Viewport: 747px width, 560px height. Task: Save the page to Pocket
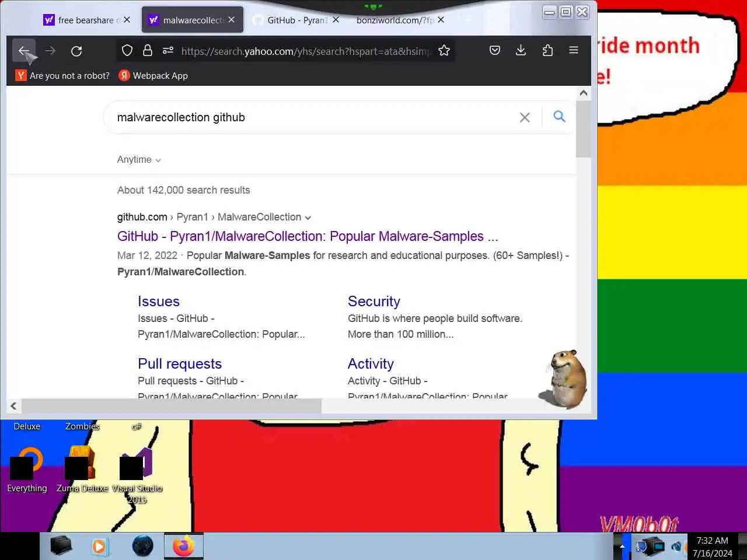(x=495, y=51)
